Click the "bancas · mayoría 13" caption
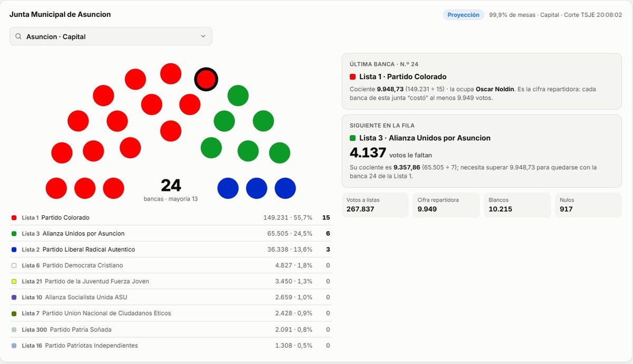This screenshot has width=633, height=364. click(171, 199)
